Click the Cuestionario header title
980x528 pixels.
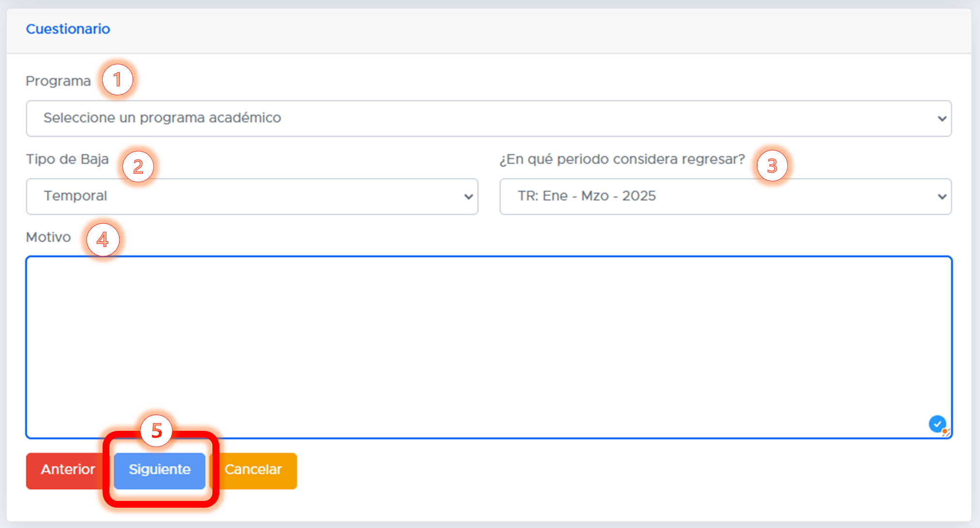68,29
